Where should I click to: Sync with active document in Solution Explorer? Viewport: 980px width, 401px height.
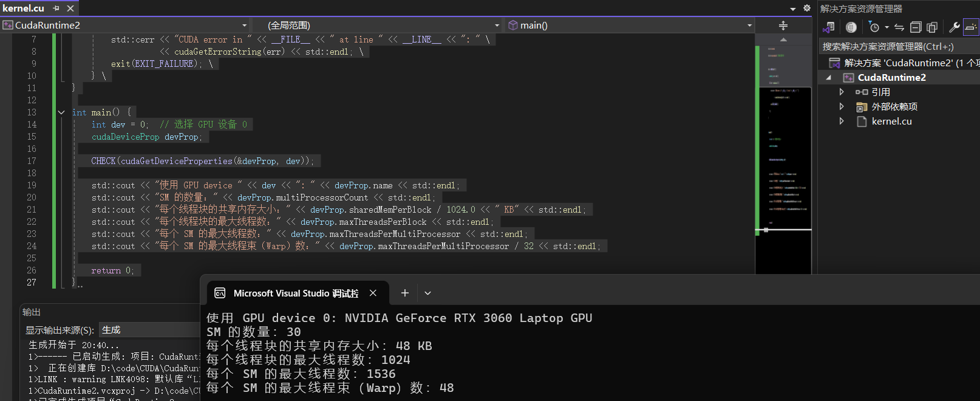click(x=899, y=27)
